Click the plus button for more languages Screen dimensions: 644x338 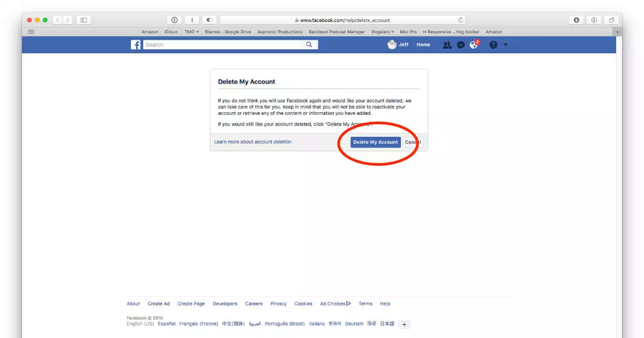tap(405, 325)
